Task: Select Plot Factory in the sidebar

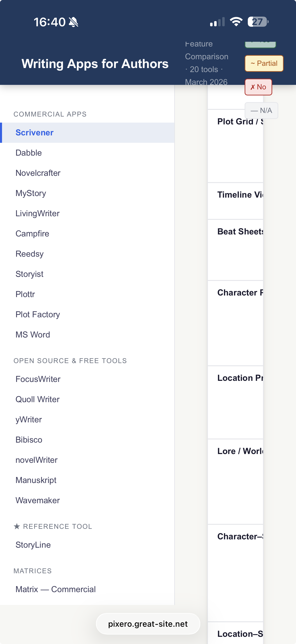Action: pos(38,315)
